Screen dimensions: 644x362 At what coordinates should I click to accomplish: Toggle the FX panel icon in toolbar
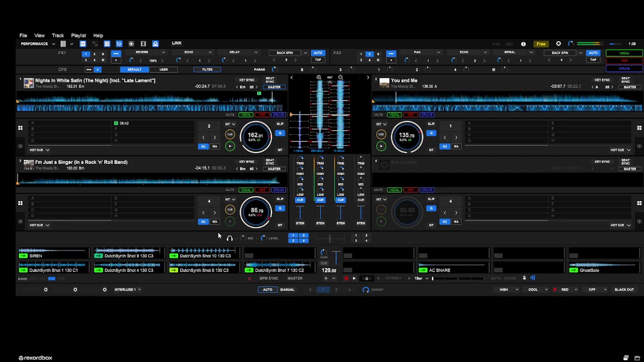pos(83,44)
